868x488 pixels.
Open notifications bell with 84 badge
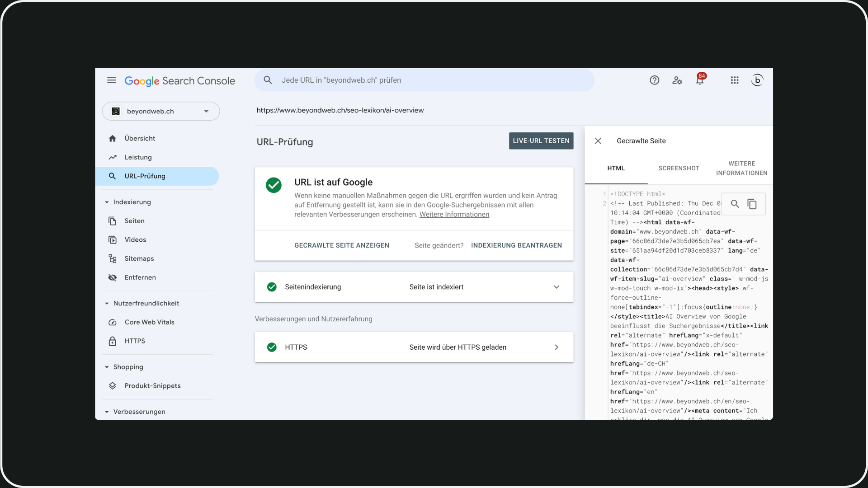click(700, 80)
